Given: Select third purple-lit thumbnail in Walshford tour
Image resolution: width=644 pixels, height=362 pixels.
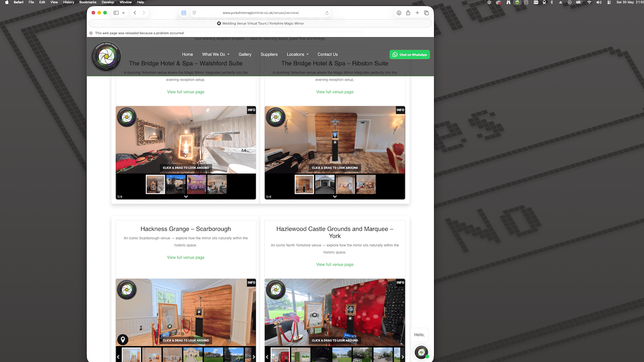Looking at the screenshot, I should tap(197, 184).
